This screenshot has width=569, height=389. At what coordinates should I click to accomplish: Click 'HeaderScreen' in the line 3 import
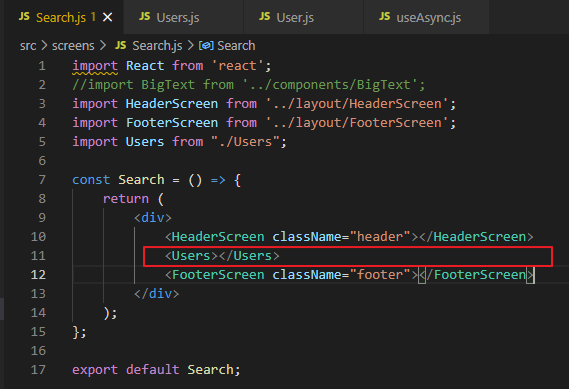[172, 104]
